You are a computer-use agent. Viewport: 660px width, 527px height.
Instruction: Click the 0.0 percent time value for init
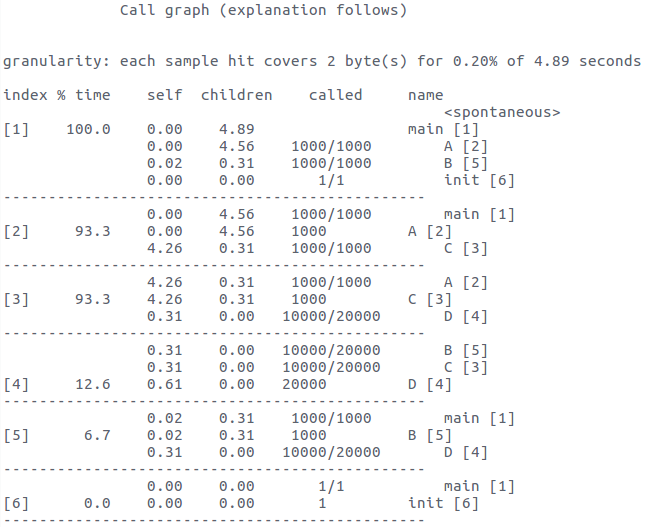[102, 503]
